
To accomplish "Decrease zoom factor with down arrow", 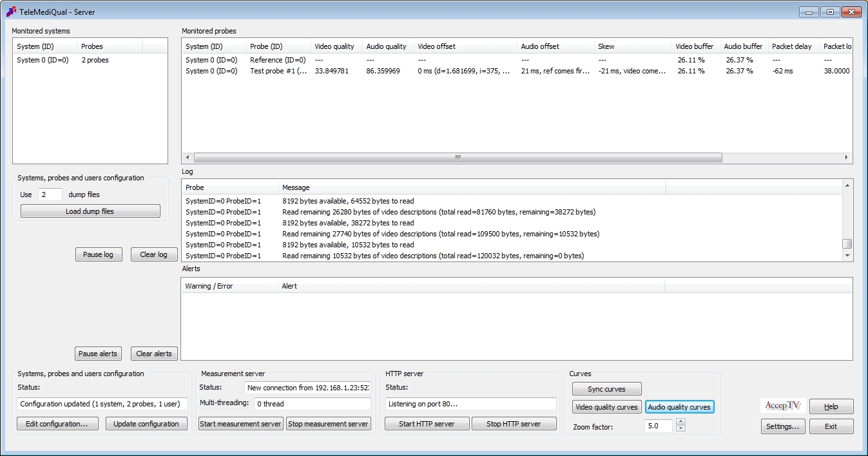I will pos(680,429).
